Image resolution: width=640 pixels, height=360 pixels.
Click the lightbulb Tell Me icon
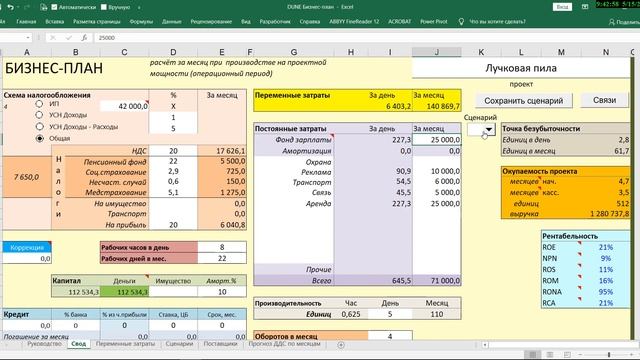point(461,22)
